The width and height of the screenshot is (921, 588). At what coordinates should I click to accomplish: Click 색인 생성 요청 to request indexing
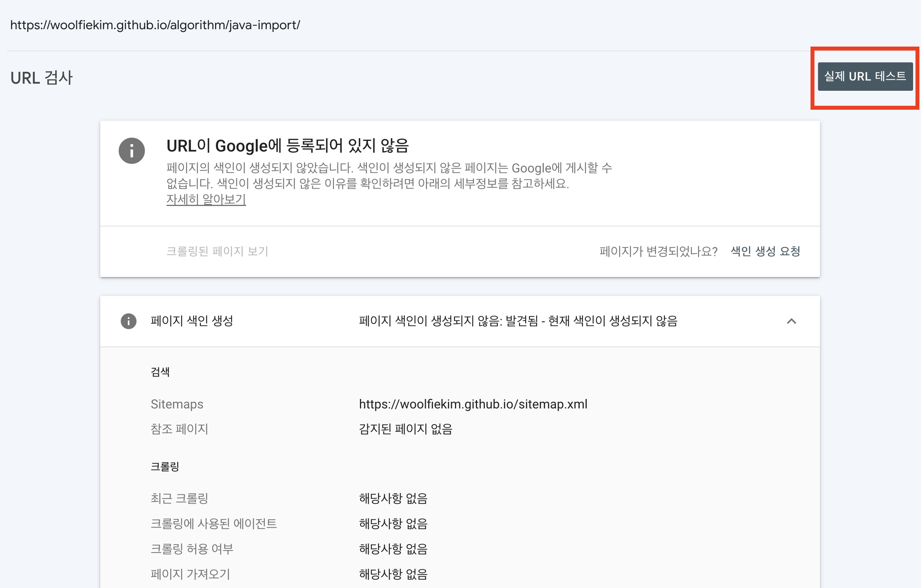[765, 251]
